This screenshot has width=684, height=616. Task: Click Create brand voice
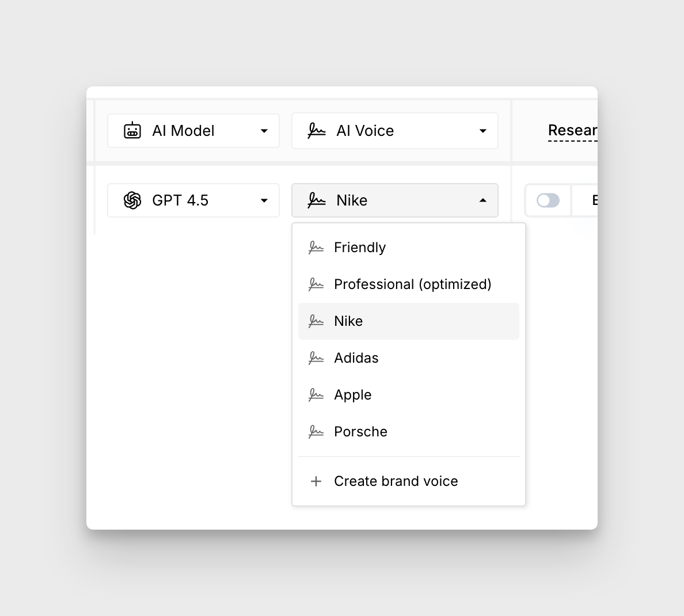pos(396,481)
